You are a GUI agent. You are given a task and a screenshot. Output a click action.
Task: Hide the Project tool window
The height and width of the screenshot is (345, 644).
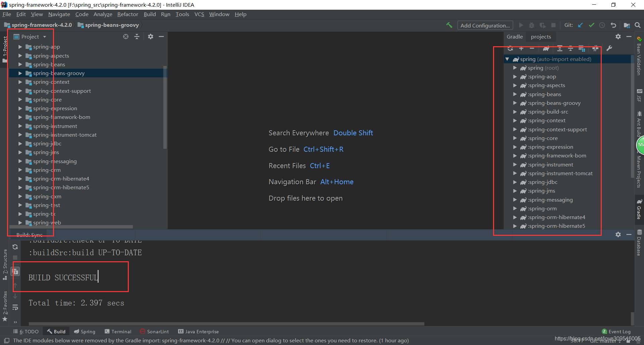click(x=161, y=37)
